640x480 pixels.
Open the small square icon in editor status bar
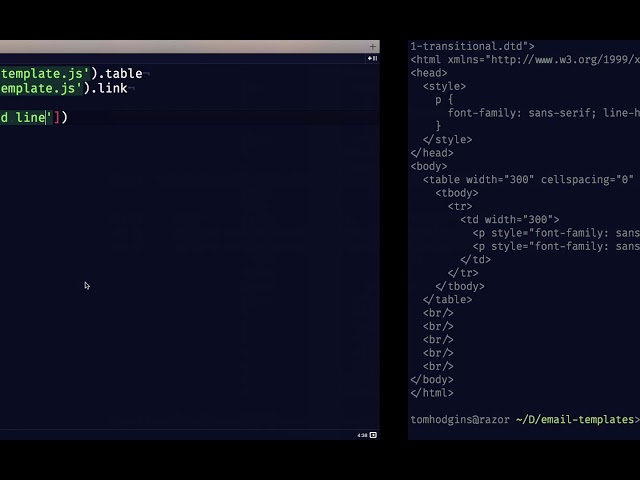point(373,435)
